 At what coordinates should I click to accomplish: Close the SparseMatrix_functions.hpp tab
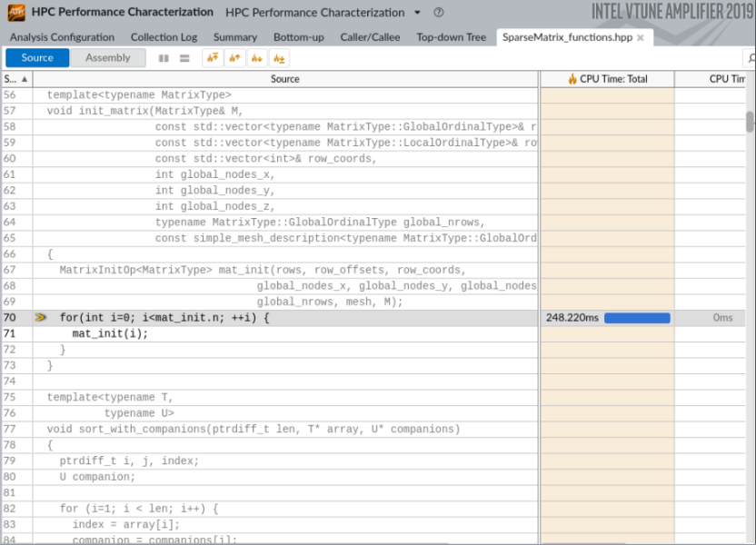click(x=640, y=37)
